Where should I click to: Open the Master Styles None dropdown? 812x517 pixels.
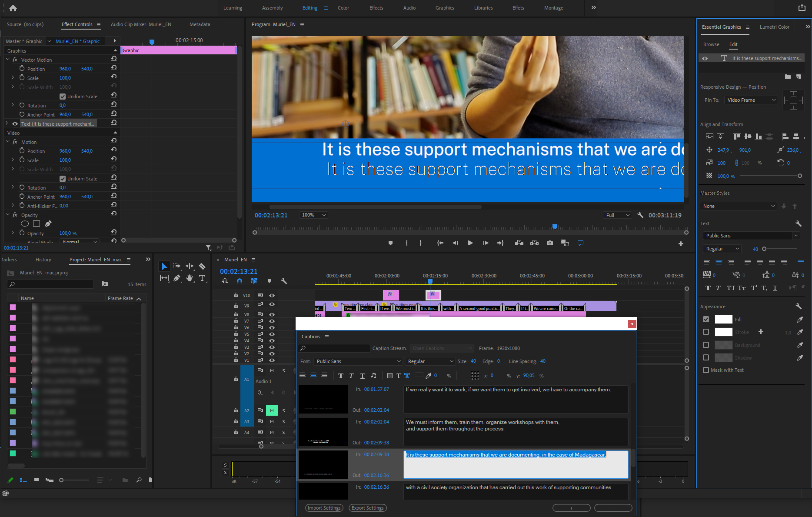point(738,206)
